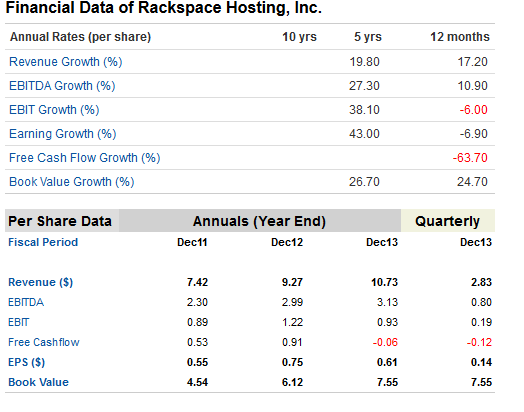Click the quarterly Dec13 column header

(476, 242)
